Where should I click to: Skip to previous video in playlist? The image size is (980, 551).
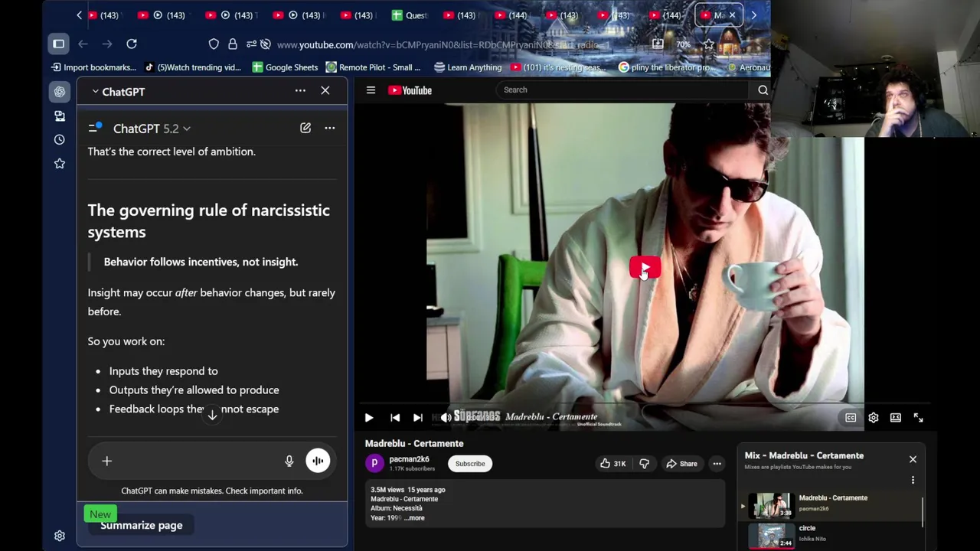395,418
